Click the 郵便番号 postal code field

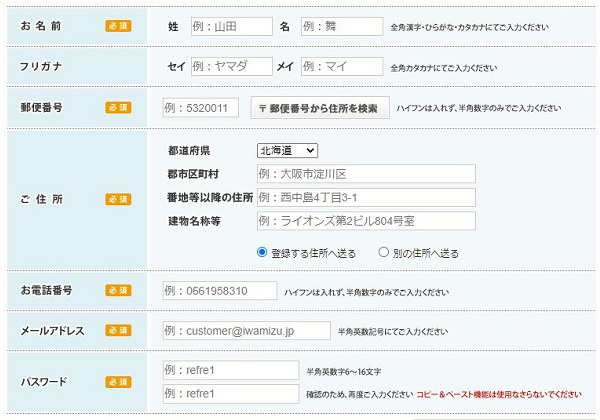[201, 108]
